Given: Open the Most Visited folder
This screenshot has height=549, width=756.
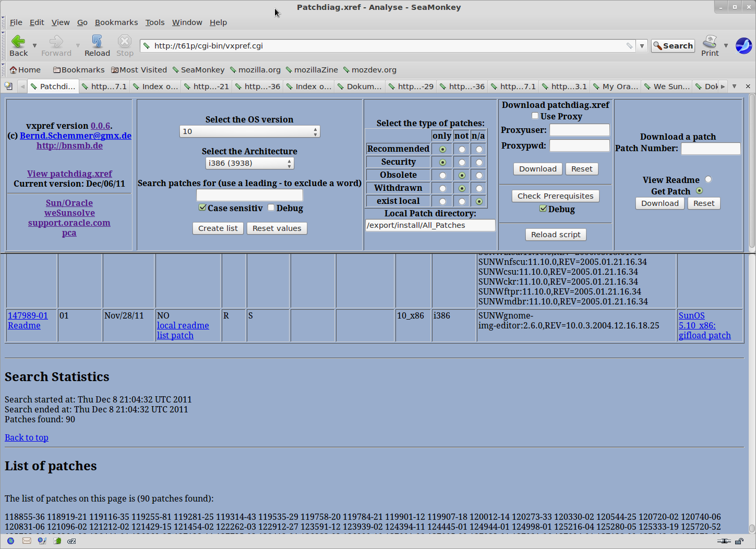Looking at the screenshot, I should point(139,70).
